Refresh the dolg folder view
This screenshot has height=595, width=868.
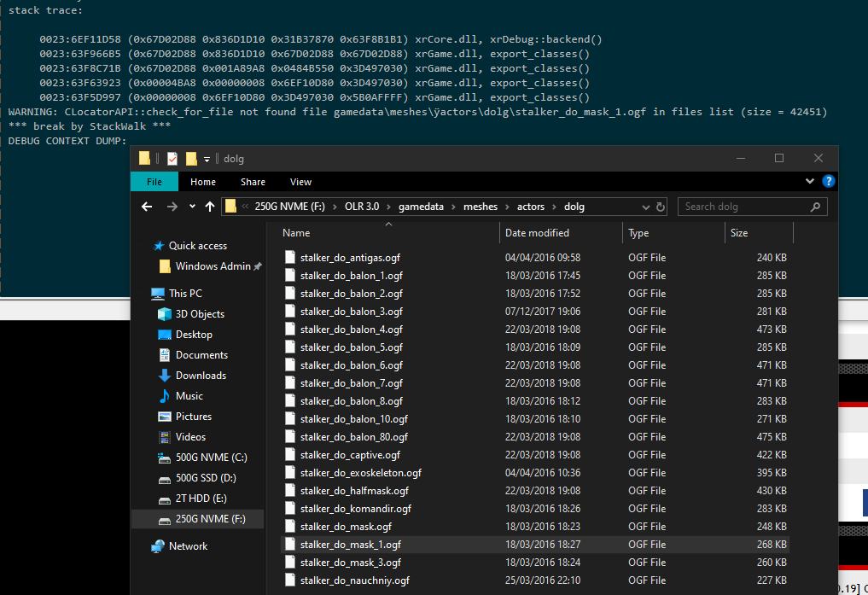pos(661,207)
